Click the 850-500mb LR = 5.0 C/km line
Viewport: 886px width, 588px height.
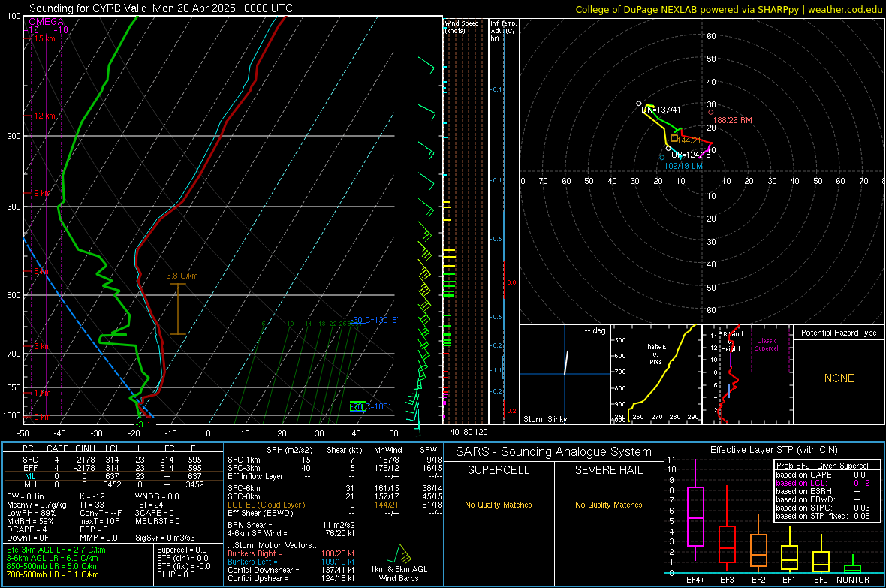[x=53, y=566]
